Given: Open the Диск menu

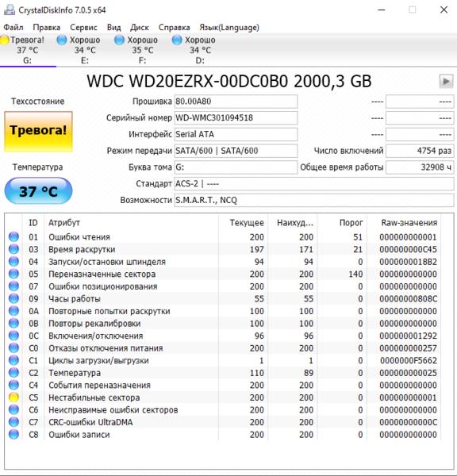Looking at the screenshot, I should click(x=140, y=28).
